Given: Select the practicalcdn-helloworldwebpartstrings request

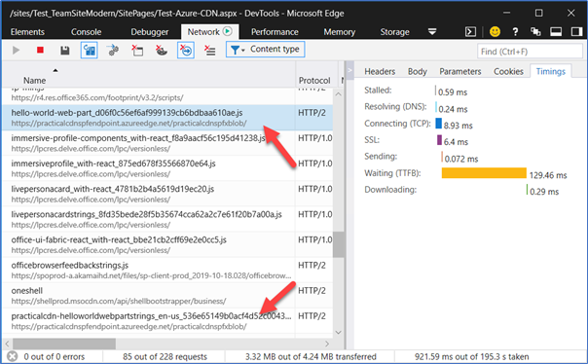Looking at the screenshot, I should [167, 321].
